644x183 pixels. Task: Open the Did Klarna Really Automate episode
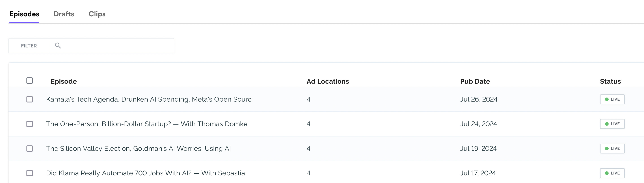pos(145,173)
